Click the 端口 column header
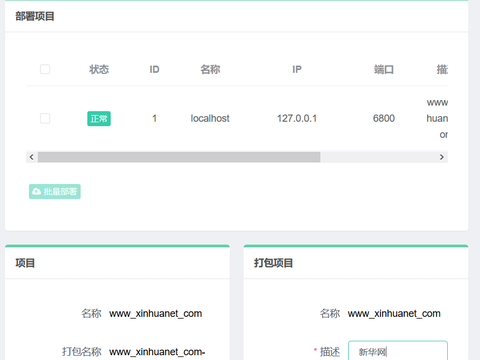This screenshot has height=360, width=480. [x=384, y=69]
